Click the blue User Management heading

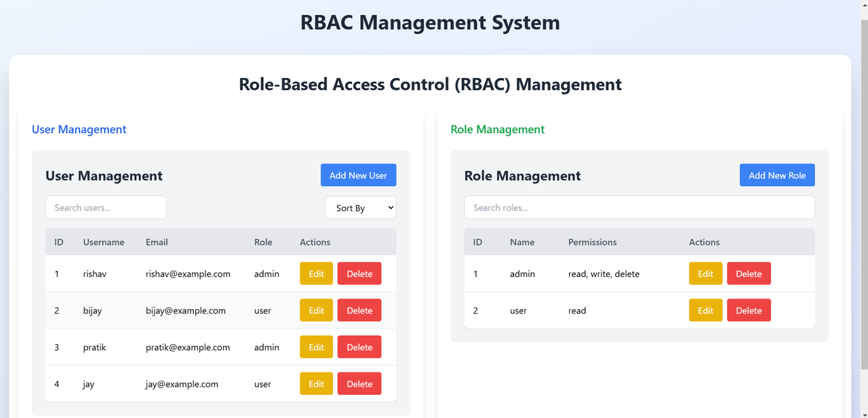79,129
